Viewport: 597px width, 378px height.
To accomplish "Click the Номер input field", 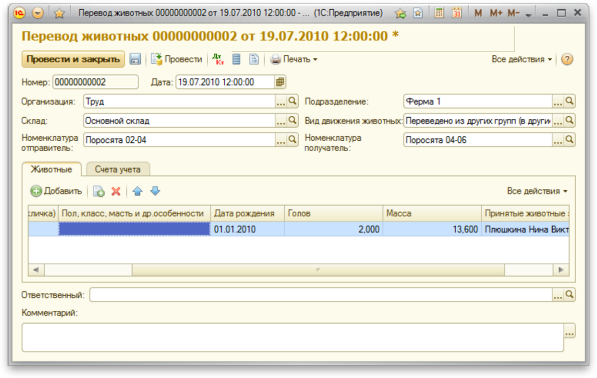I will (95, 82).
